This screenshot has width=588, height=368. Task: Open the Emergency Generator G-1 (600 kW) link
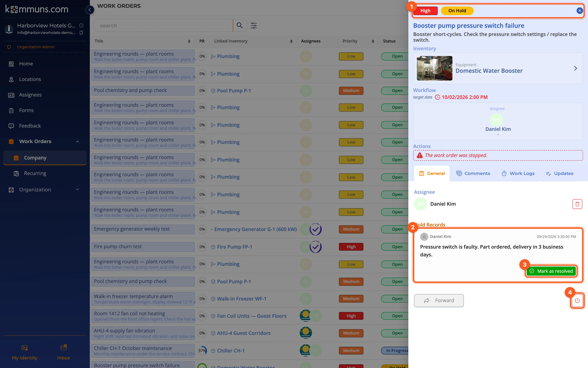click(x=255, y=229)
